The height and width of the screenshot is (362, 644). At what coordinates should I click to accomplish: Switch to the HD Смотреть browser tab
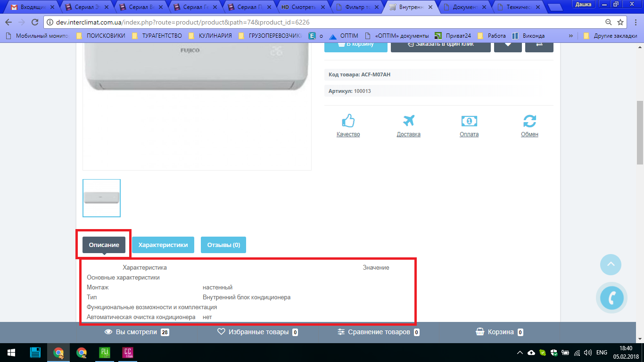pyautogui.click(x=304, y=7)
